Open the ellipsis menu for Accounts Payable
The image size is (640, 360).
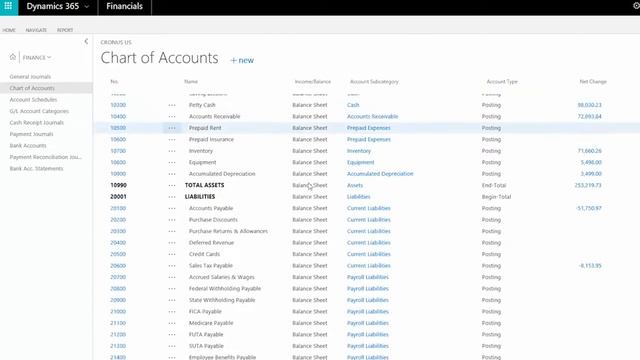coord(172,208)
